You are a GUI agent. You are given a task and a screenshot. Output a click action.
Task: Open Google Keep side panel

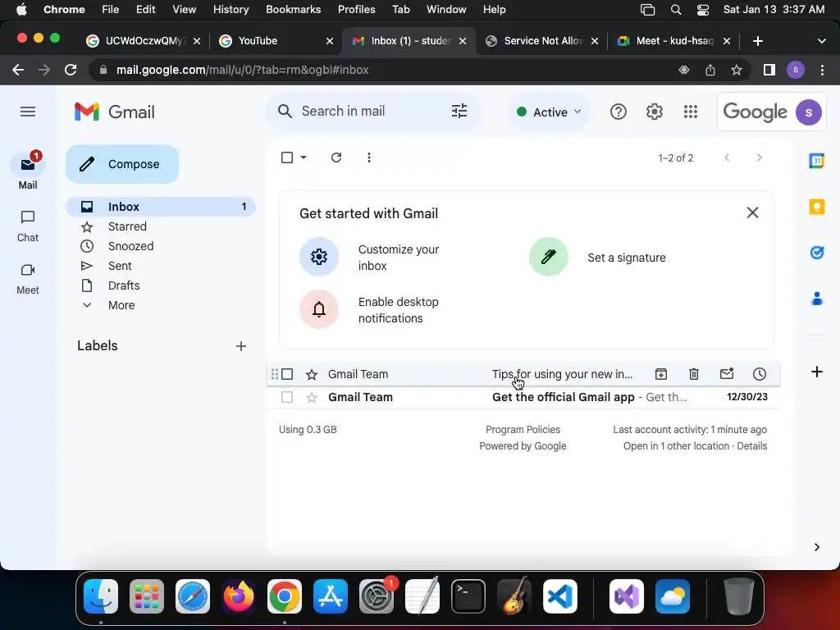point(816,207)
